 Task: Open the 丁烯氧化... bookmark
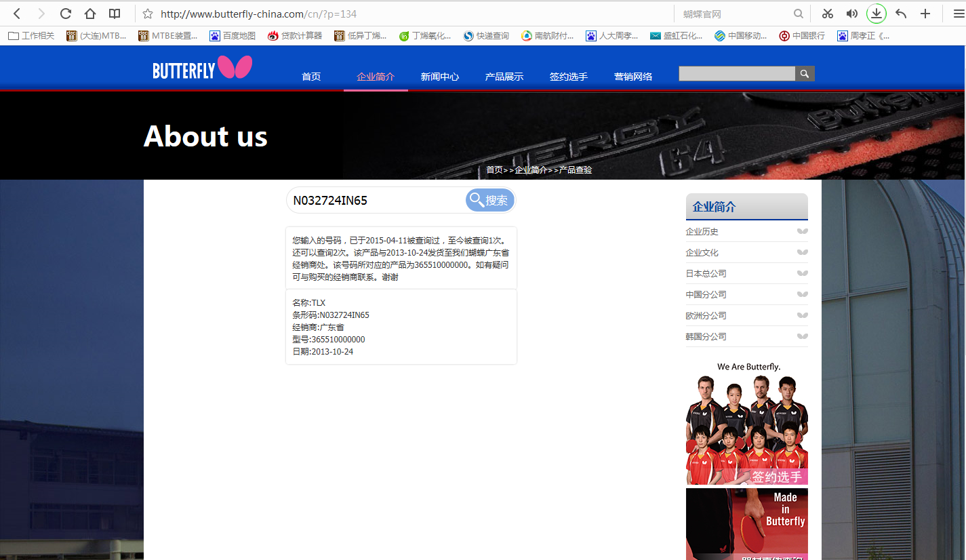[425, 36]
